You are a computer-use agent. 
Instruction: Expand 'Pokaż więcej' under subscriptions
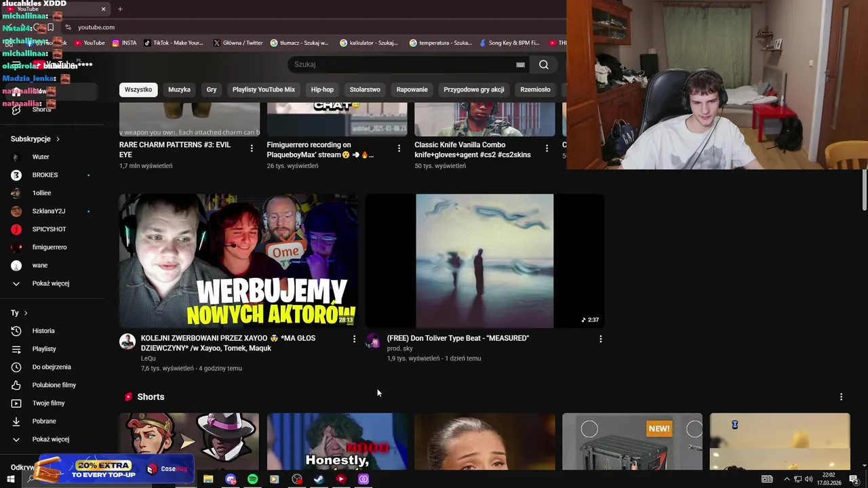(x=51, y=283)
